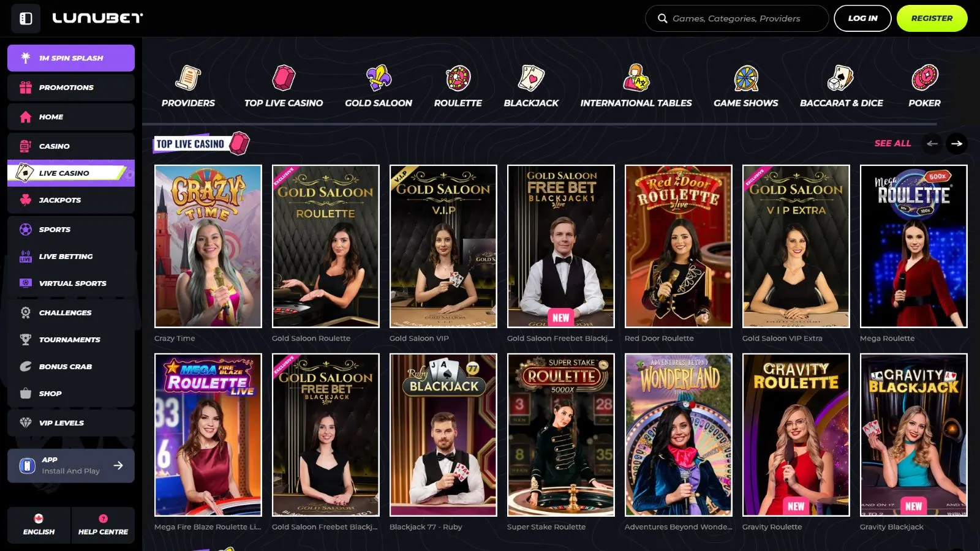Open International Tables category icon
Image resolution: width=980 pixels, height=551 pixels.
(x=636, y=78)
